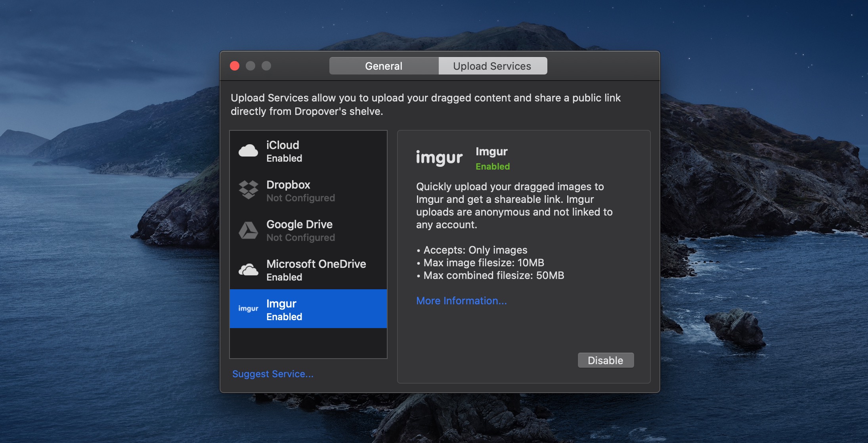
Task: Click the Google Drive triangle icon
Action: (248, 230)
